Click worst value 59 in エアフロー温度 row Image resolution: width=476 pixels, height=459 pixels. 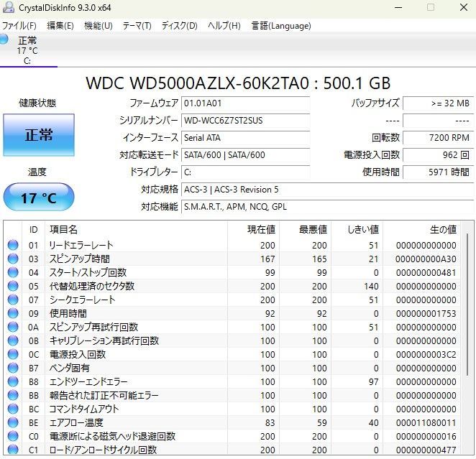[x=322, y=422]
